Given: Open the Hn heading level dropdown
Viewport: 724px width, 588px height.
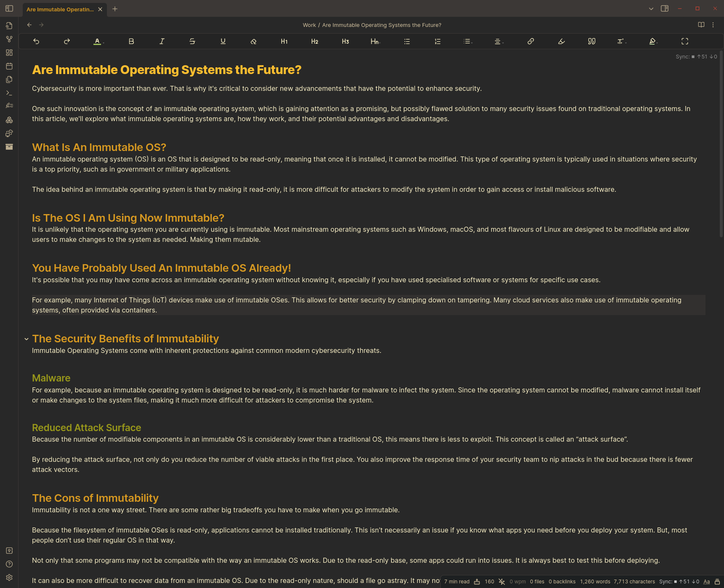Looking at the screenshot, I should (375, 41).
